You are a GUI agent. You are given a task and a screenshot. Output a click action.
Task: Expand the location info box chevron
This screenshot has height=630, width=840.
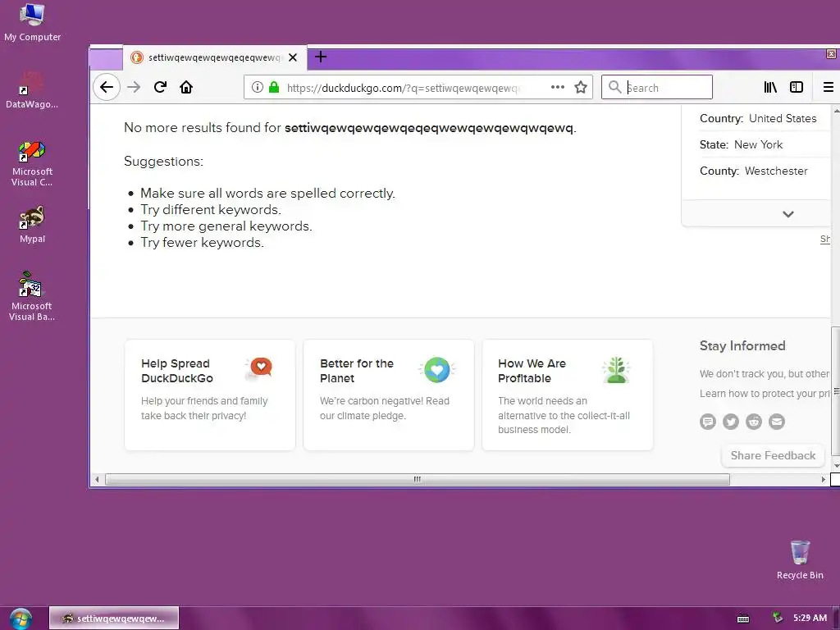[788, 214]
